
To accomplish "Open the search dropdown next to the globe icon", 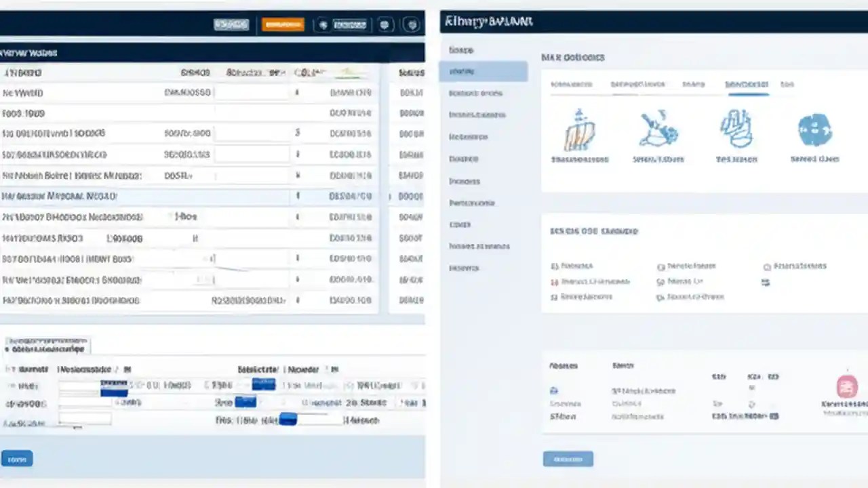I will (x=350, y=24).
